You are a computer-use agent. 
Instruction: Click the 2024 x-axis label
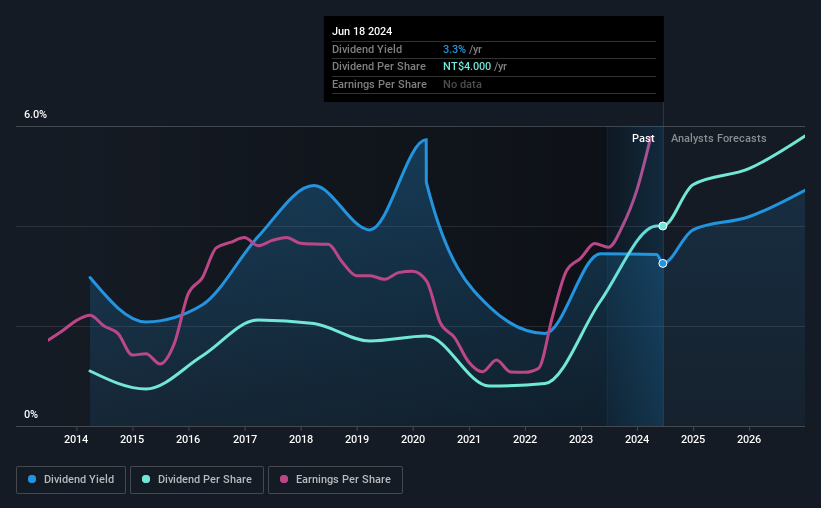point(637,439)
